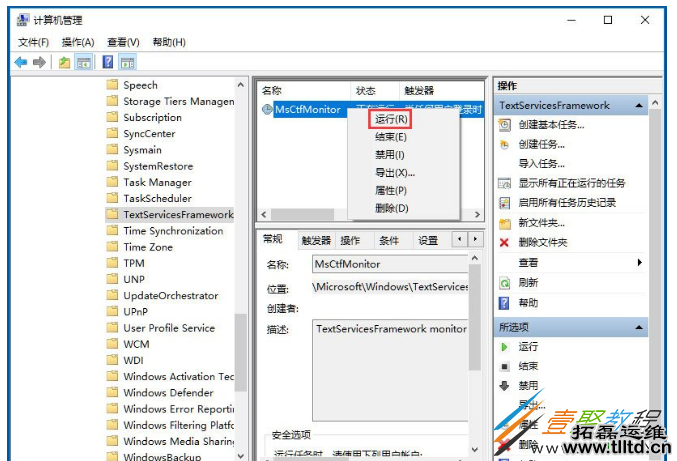Choose 删除(D) in the context menu
677x461 pixels.
point(391,208)
